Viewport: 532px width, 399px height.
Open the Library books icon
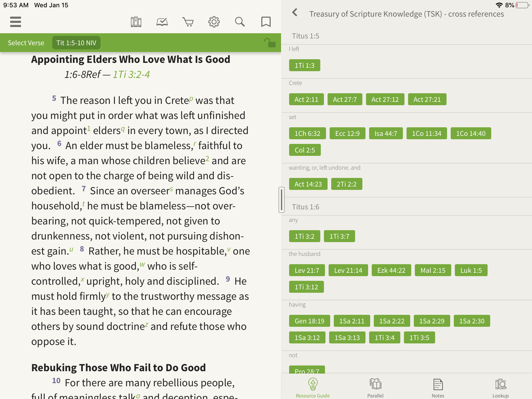point(136,22)
